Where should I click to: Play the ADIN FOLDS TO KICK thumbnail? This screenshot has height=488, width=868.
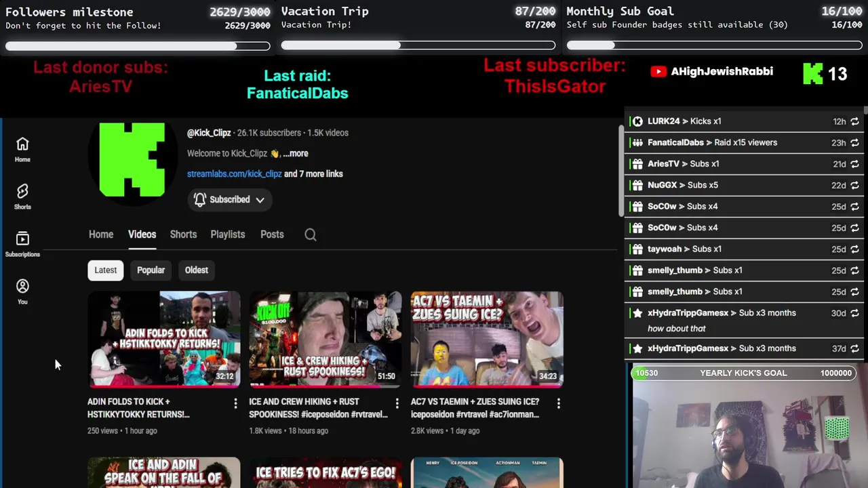tap(163, 340)
